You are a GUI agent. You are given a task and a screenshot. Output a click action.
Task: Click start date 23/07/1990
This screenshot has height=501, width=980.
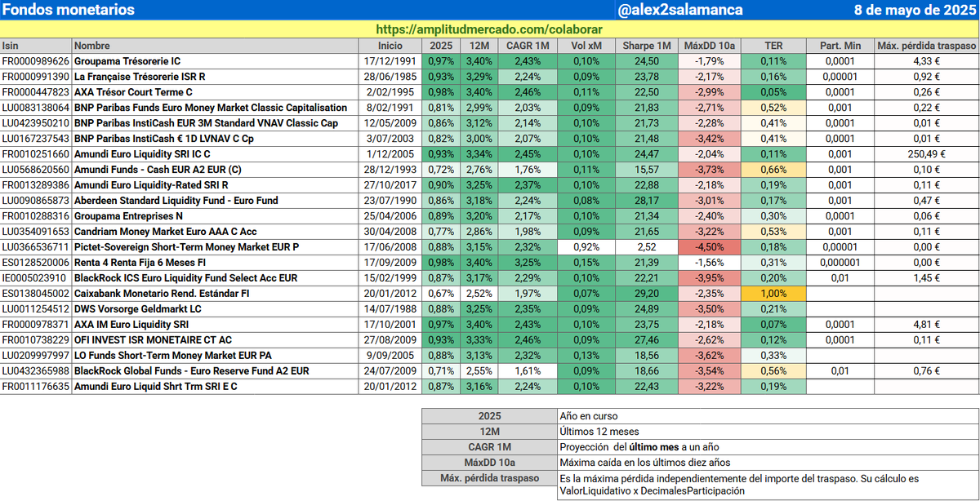[390, 201]
